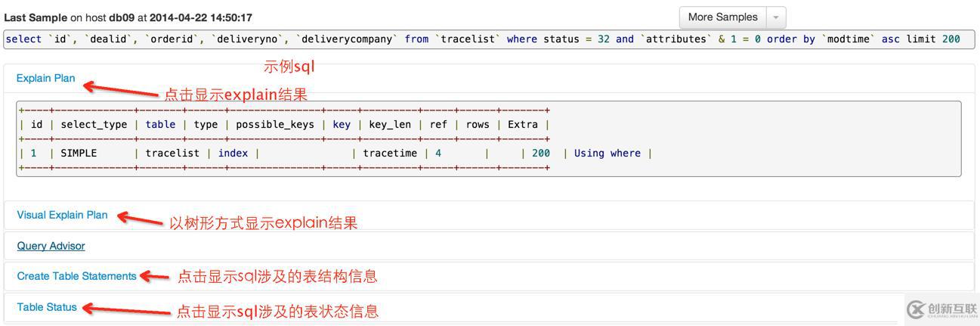The height and width of the screenshot is (326, 980).
Task: Expand the Visual Explain Plan section
Action: point(62,215)
